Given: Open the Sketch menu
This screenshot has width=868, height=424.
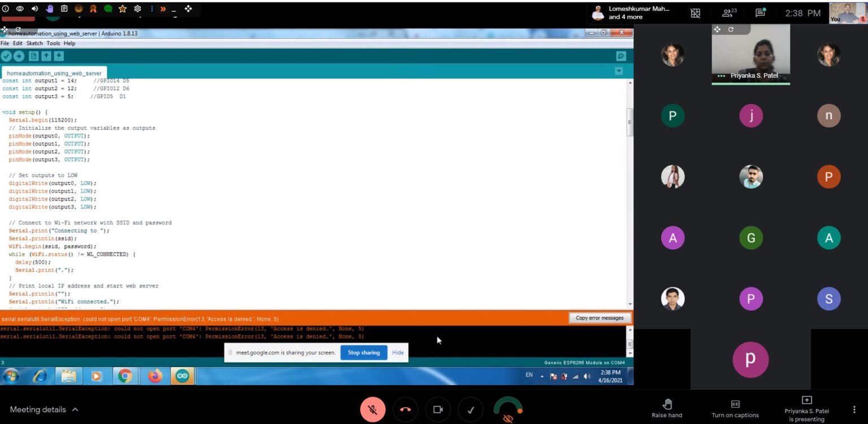Looking at the screenshot, I should [x=34, y=43].
